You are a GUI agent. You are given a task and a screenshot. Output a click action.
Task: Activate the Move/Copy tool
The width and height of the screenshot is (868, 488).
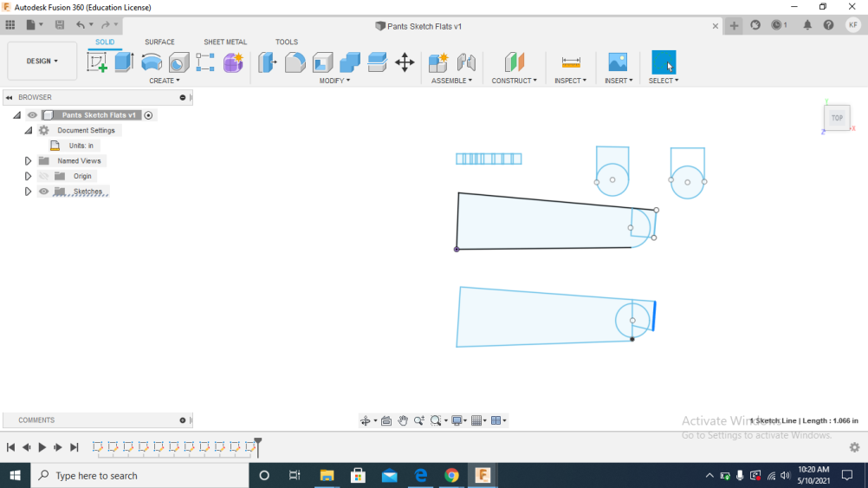tap(405, 62)
